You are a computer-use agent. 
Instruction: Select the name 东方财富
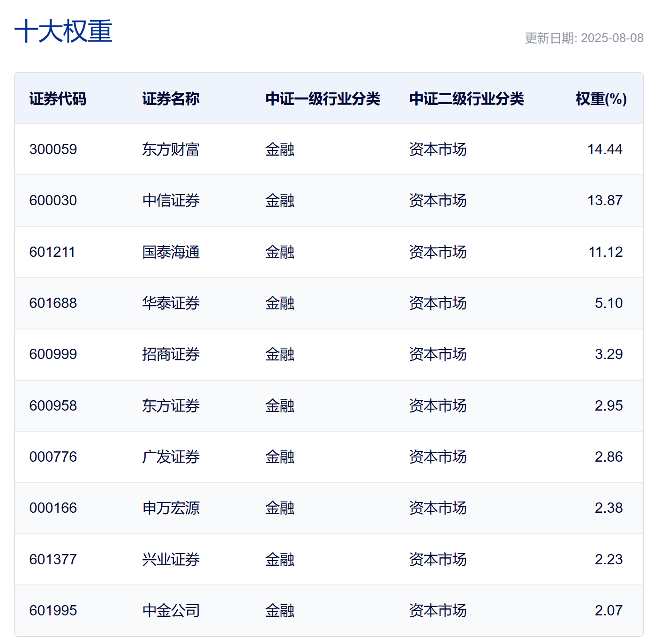tap(171, 150)
